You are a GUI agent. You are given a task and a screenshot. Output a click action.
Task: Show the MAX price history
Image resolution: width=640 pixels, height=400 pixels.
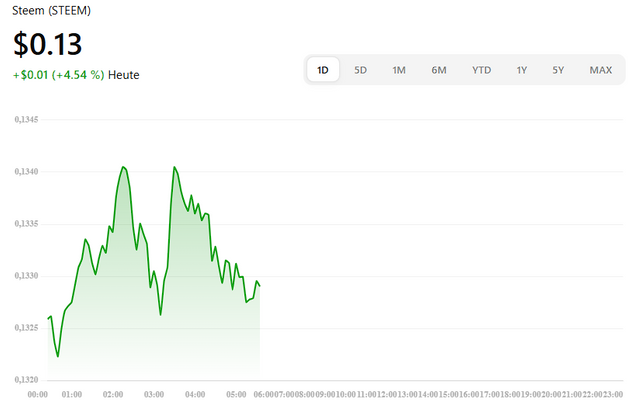coord(600,70)
